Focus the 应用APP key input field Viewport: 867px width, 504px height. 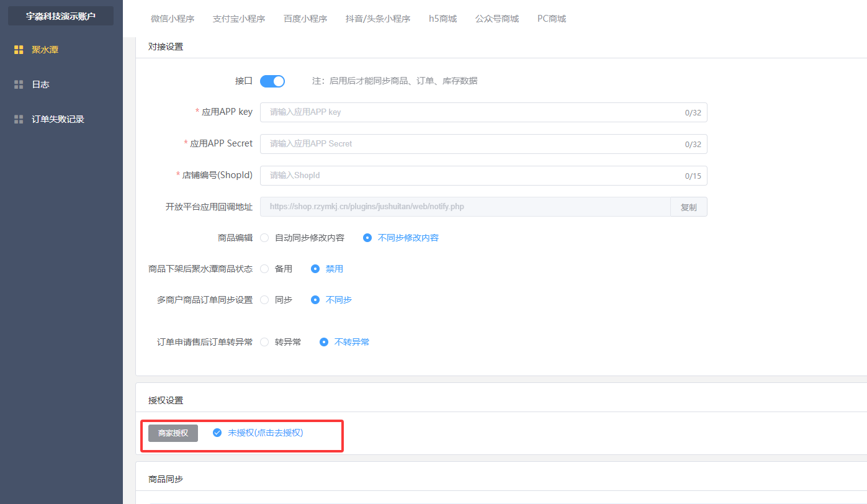[x=483, y=112]
